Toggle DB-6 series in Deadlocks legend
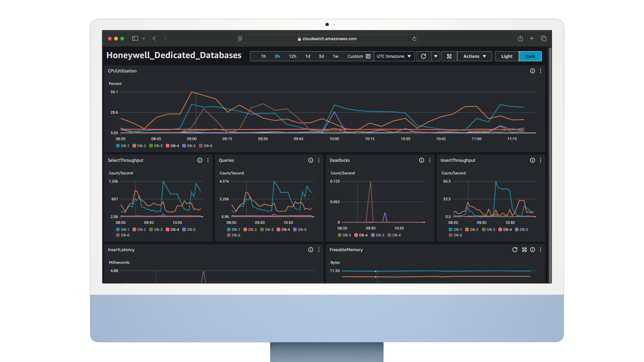The height and width of the screenshot is (362, 644). (394, 235)
